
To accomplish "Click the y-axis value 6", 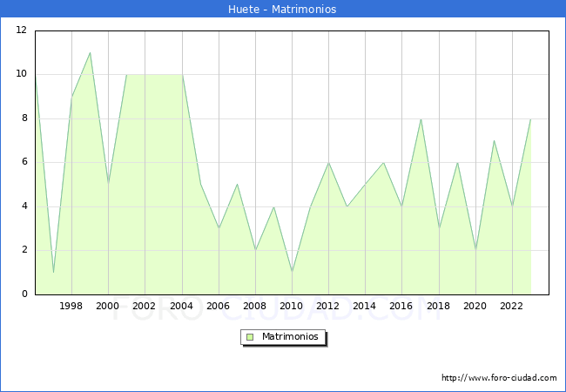I will [x=24, y=162].
